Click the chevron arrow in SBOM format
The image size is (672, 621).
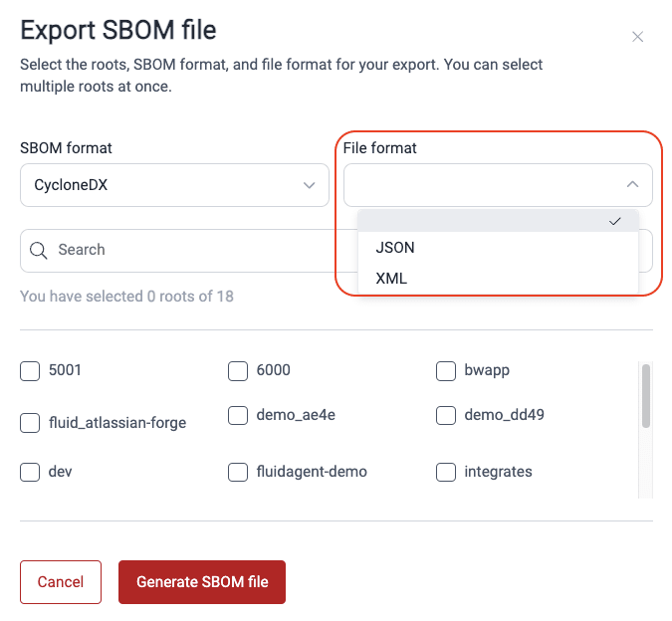tap(309, 185)
